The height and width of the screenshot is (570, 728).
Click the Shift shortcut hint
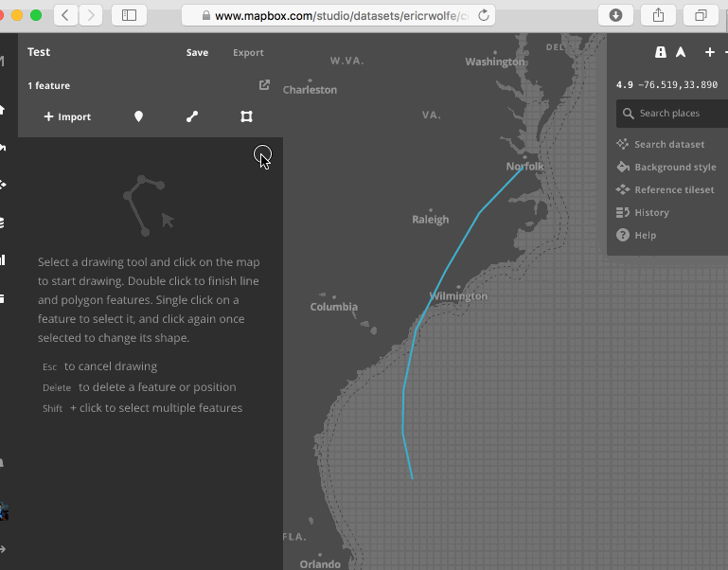52,408
